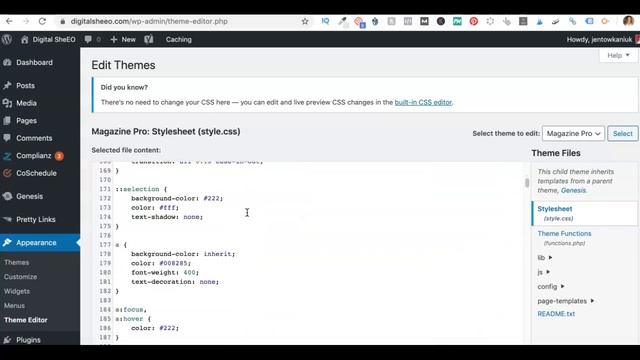Click a:hover selector on line 185
The height and width of the screenshot is (360, 640).
pyautogui.click(x=129, y=319)
